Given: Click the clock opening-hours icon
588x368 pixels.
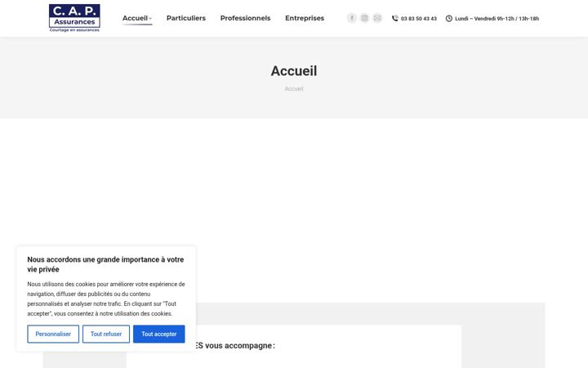Looking at the screenshot, I should tap(449, 18).
